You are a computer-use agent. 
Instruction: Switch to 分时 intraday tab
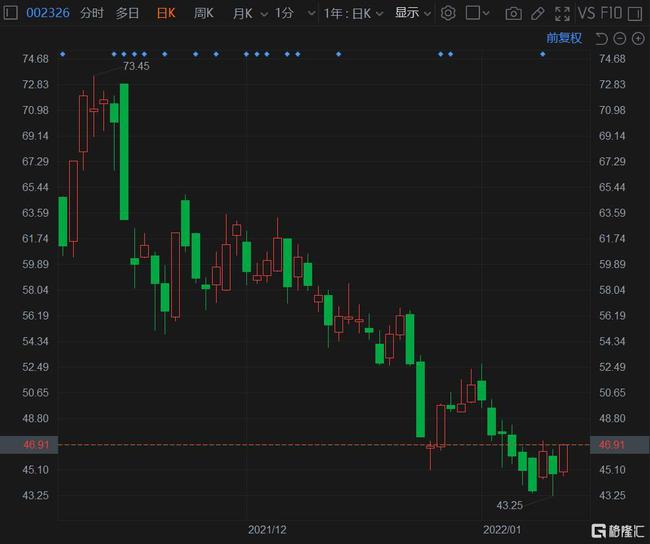(x=91, y=13)
